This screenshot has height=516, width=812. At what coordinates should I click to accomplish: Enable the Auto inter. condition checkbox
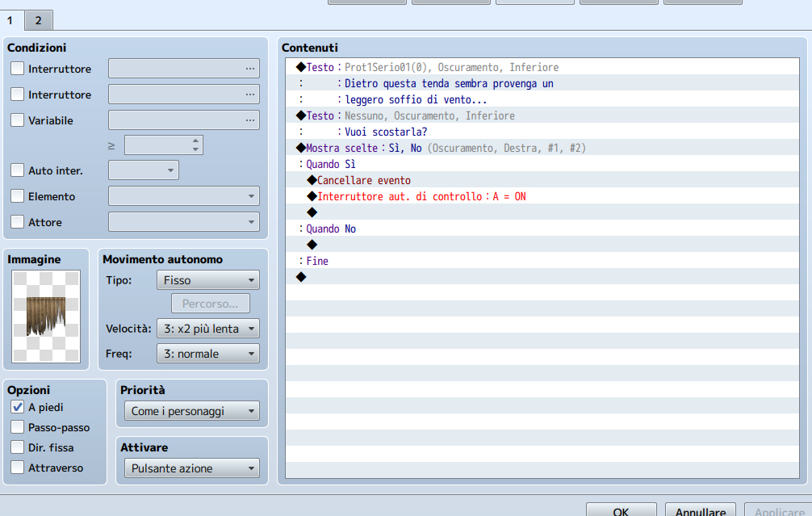17,170
